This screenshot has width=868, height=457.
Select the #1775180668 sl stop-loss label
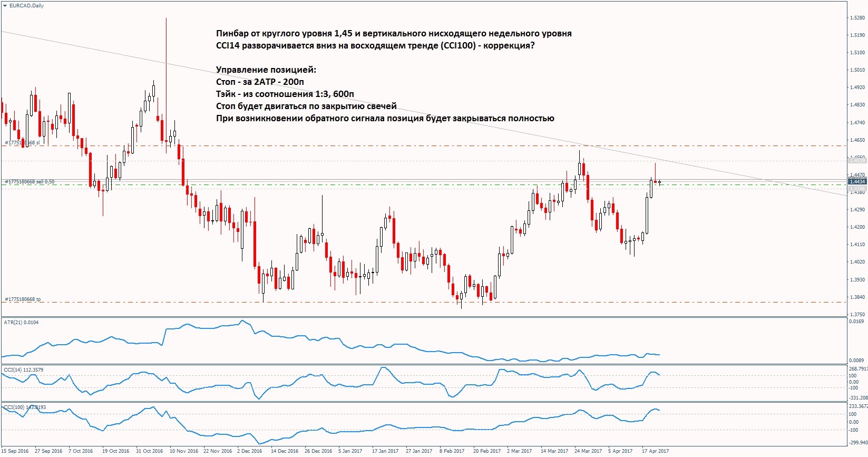coord(22,143)
